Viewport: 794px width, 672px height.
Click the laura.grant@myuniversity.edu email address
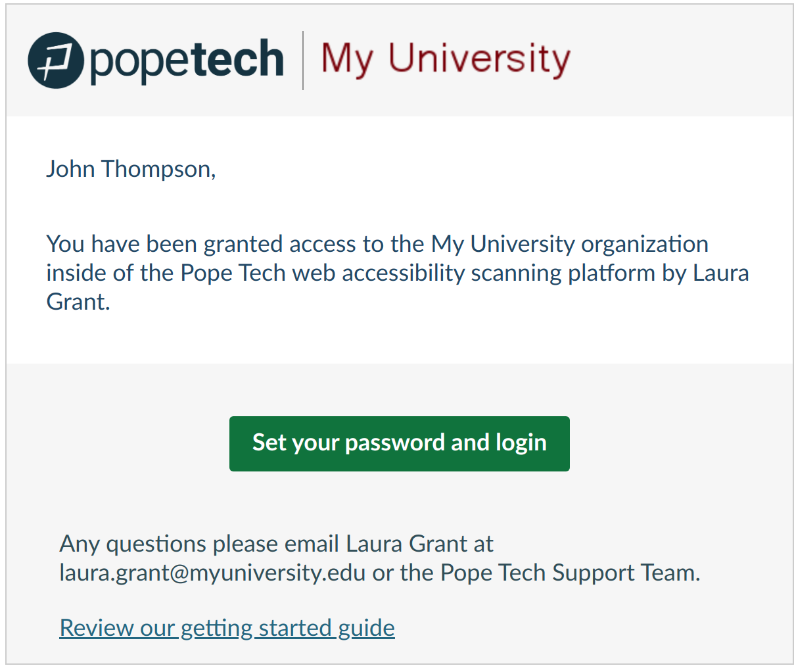point(212,572)
